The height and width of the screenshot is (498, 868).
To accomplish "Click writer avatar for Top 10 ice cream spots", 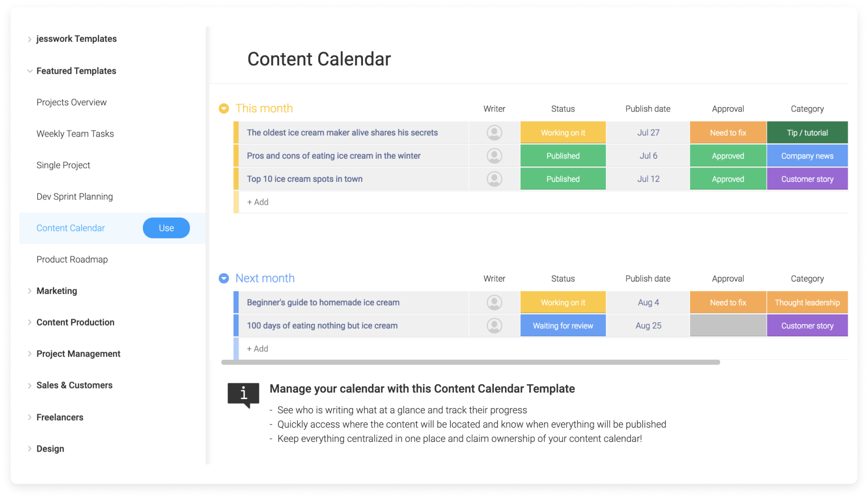I will [x=494, y=179].
